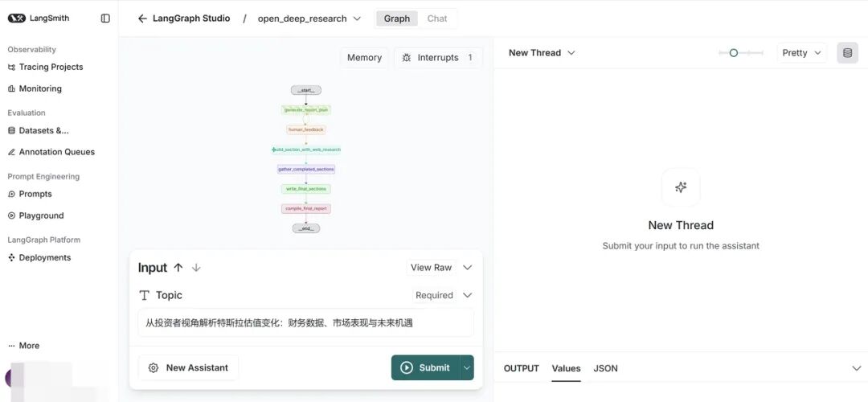The height and width of the screenshot is (402, 868).
Task: Click the Input heading text
Action: coord(152,268)
